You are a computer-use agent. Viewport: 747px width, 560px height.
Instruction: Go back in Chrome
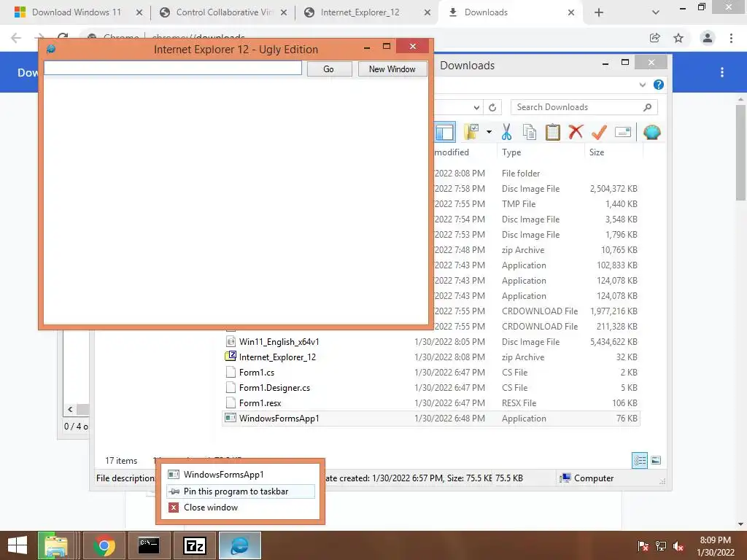[x=16, y=38]
